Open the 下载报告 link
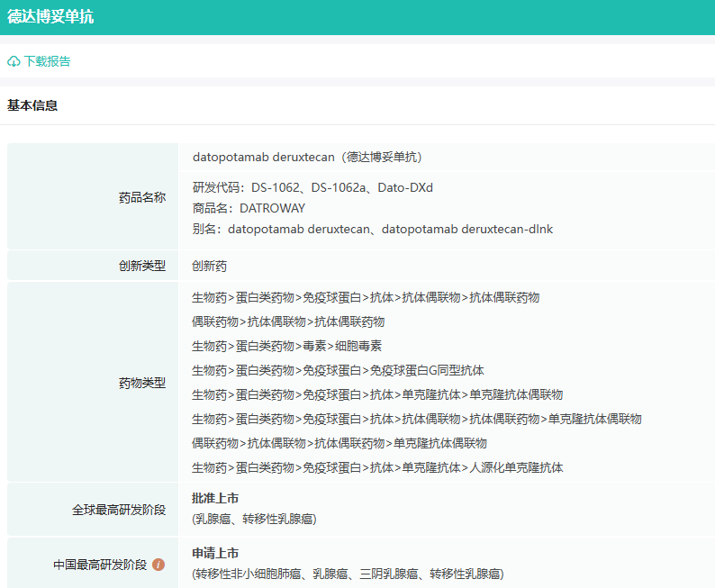 [x=47, y=62]
